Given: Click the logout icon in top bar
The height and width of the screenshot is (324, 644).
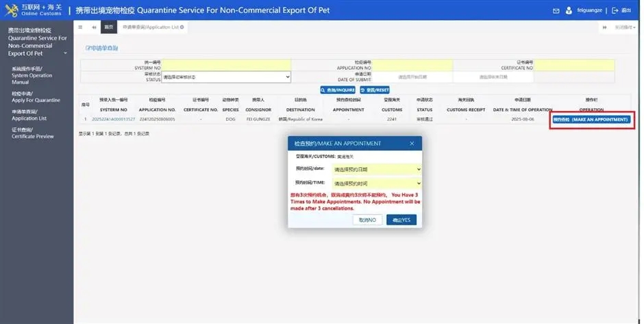Looking at the screenshot, I should 615,11.
